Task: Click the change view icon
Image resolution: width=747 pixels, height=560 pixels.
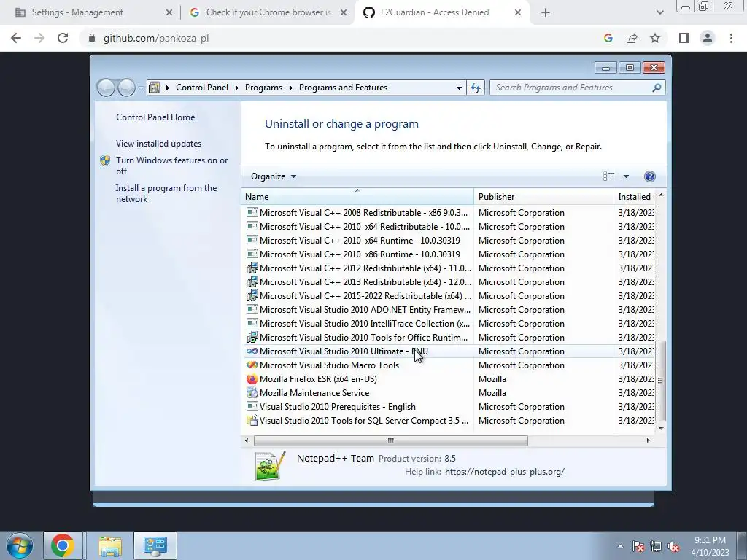Action: (609, 176)
